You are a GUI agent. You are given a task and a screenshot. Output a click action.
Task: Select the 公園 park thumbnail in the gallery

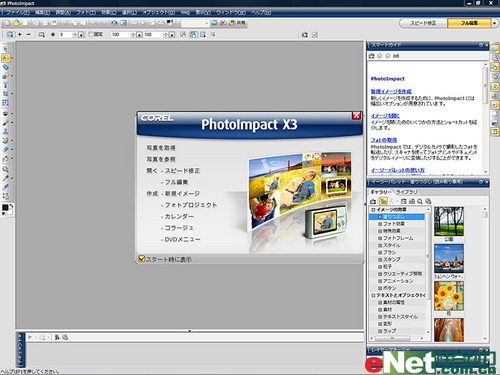click(449, 221)
